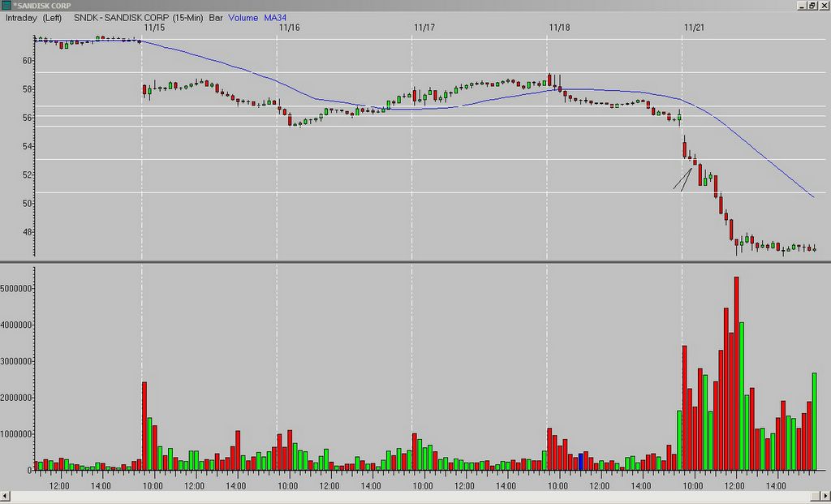
Task: Click the title bar text SANDISK CORP
Action: [43, 6]
